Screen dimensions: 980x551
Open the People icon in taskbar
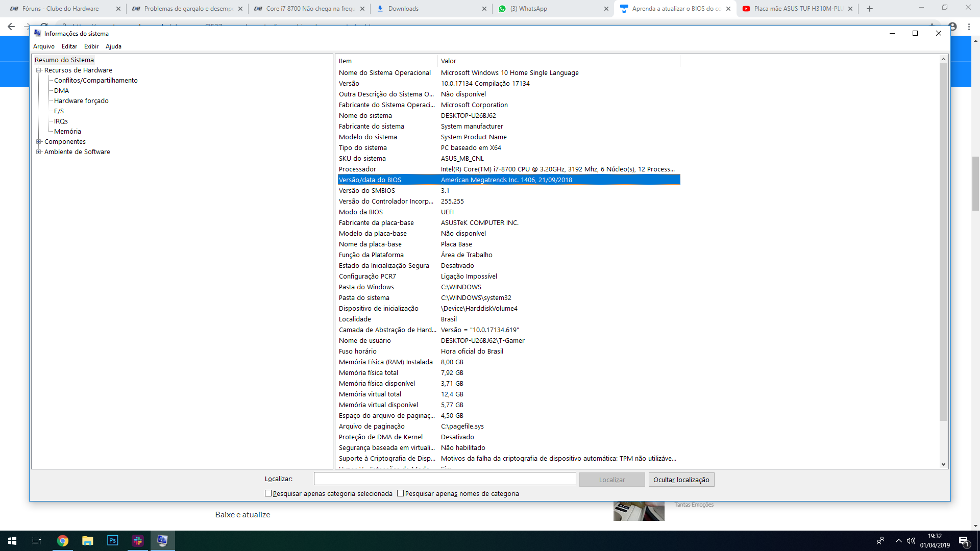880,541
